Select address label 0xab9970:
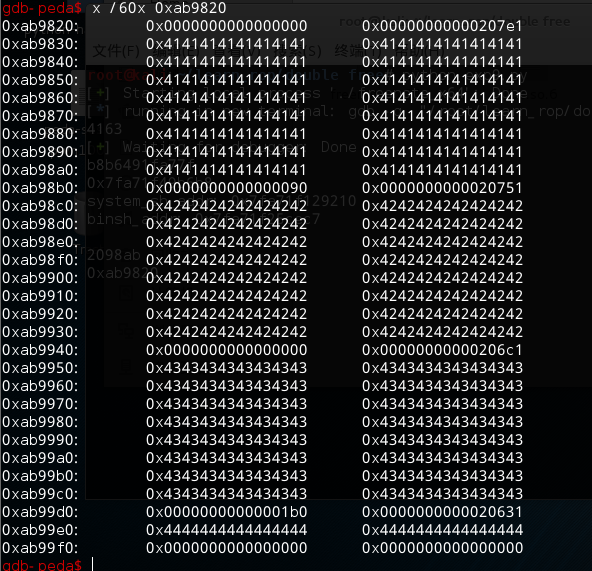Viewport: 592px width, 571px height. (x=40, y=404)
